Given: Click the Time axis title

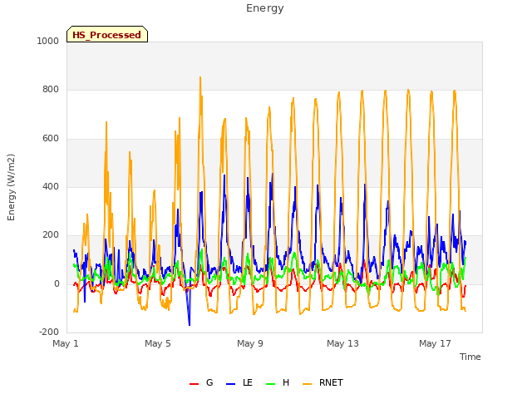Looking at the screenshot, I should click(x=470, y=357).
